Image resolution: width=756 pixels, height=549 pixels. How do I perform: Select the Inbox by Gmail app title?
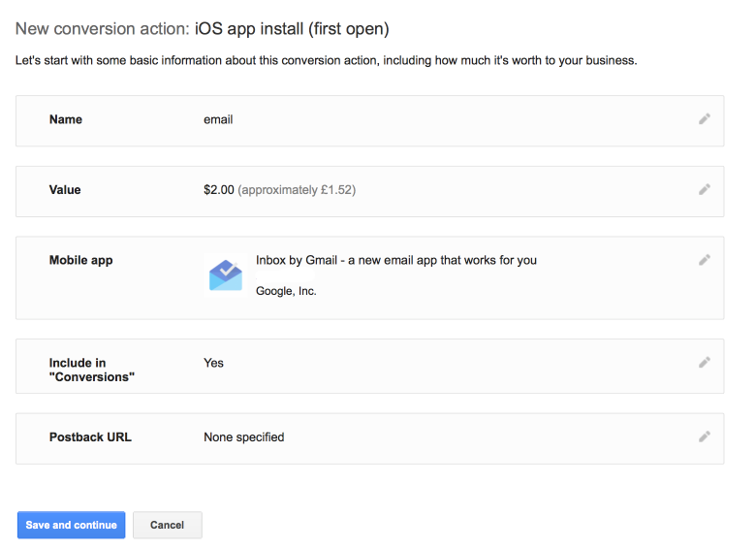coord(395,260)
